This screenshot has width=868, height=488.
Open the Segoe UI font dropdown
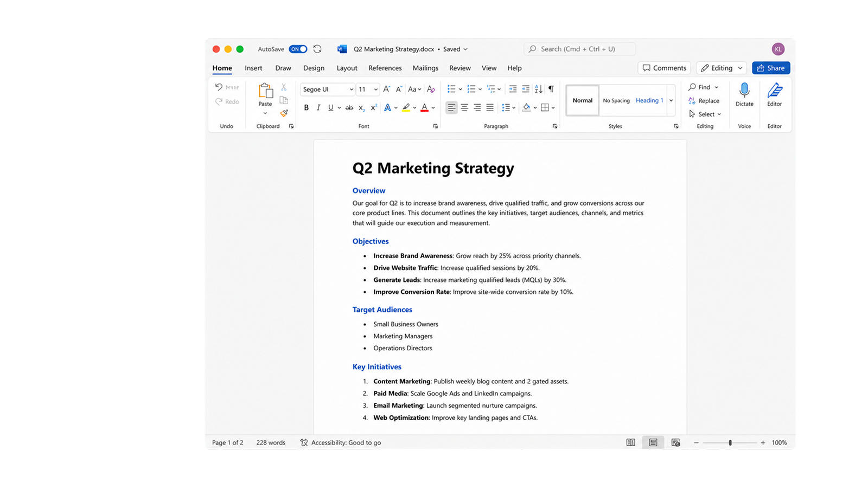[x=328, y=89]
